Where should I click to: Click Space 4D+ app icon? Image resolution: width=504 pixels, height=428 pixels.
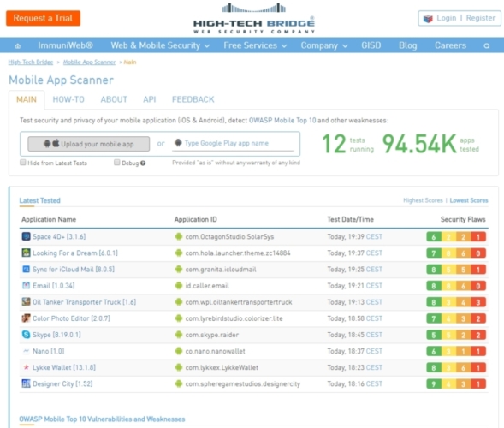pyautogui.click(x=26, y=236)
